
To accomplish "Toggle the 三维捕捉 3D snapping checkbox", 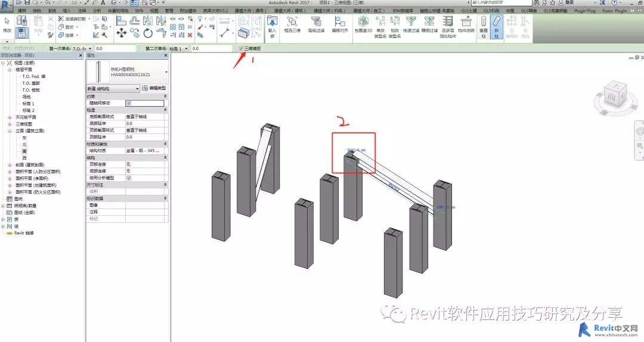I will [x=241, y=48].
